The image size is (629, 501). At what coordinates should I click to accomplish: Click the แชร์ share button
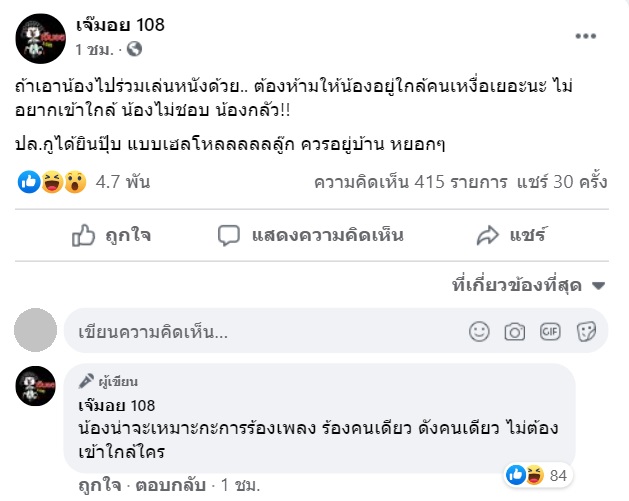coord(512,236)
